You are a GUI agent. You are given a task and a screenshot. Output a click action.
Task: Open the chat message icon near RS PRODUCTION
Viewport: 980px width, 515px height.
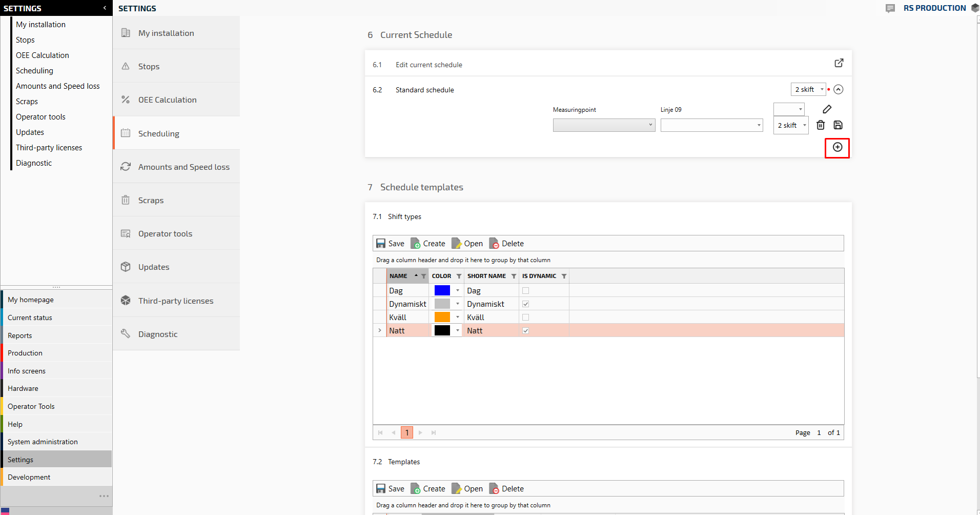pos(890,8)
